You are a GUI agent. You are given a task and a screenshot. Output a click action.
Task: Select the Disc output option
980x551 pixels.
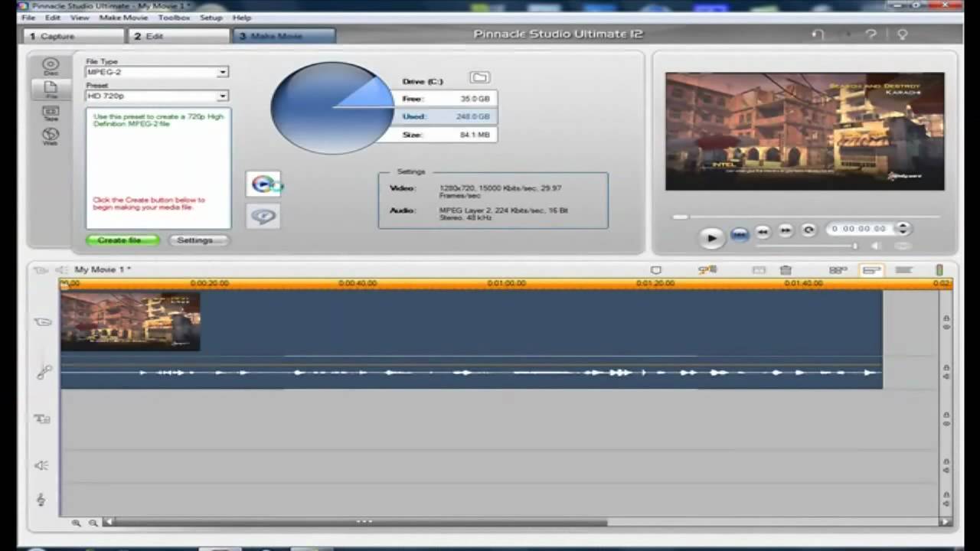tap(51, 67)
